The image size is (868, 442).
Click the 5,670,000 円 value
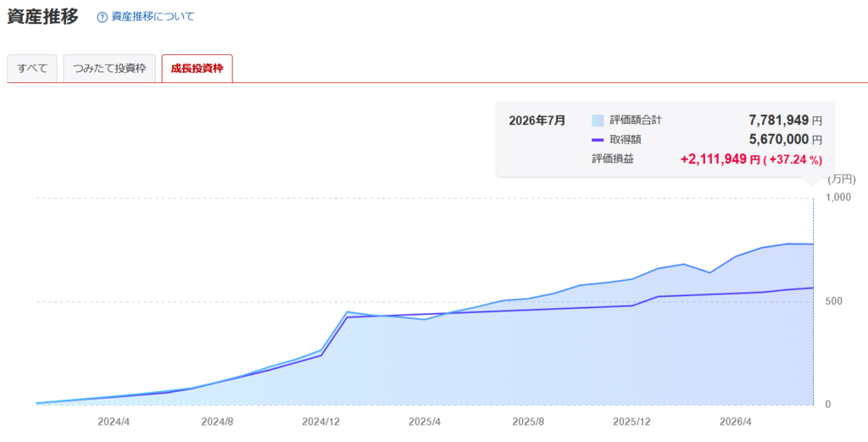785,140
